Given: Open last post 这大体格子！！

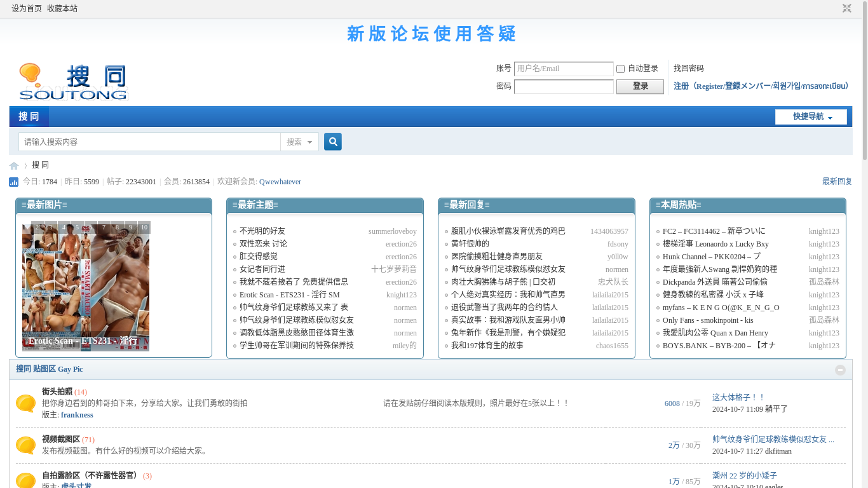Looking at the screenshot, I should tap(738, 398).
